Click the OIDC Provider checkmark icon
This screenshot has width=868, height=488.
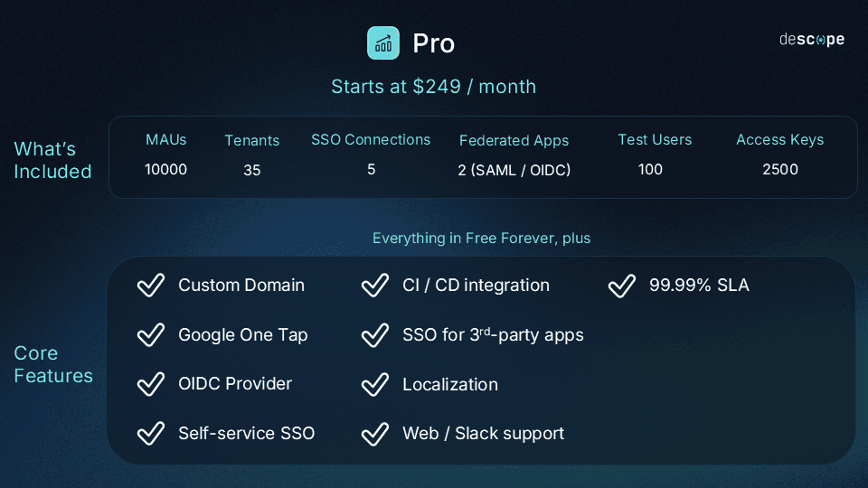pos(150,384)
